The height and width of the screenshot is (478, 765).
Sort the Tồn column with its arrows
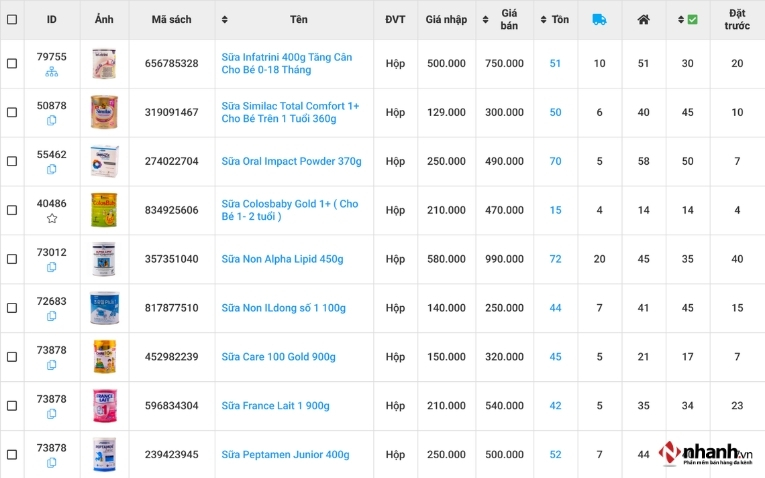click(x=544, y=20)
